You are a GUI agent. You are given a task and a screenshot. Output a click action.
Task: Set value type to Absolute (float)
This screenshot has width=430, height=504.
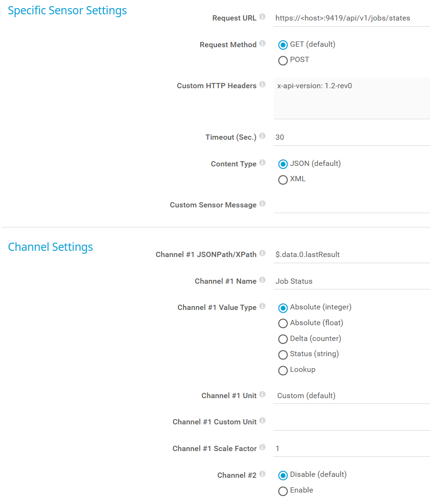tap(283, 324)
